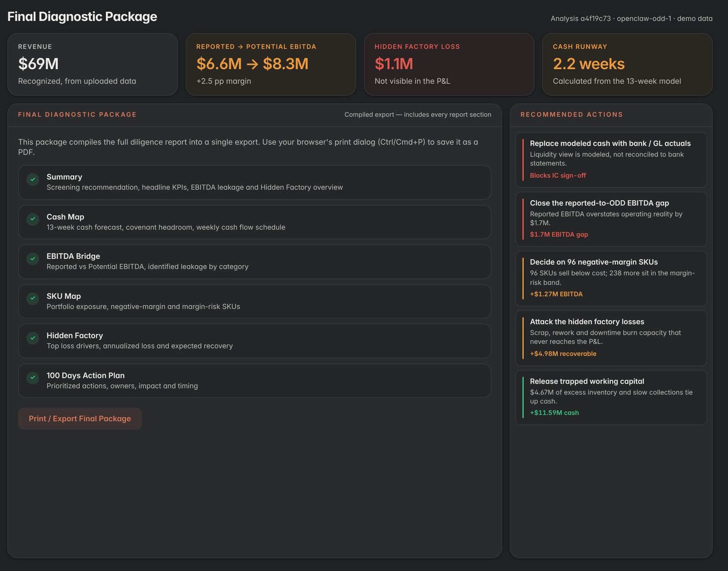This screenshot has width=728, height=571.
Task: Open 'Release trapped working capital' action
Action: tap(611, 397)
